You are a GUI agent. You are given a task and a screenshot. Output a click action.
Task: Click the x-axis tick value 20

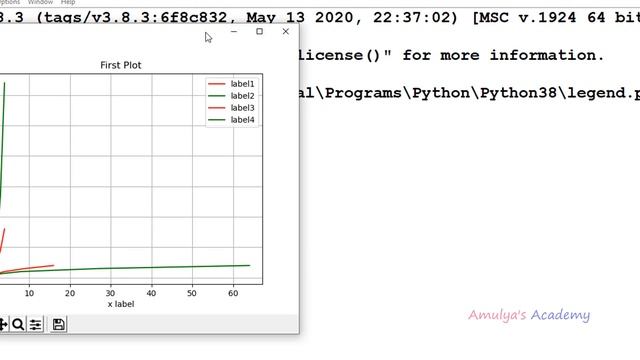pos(70,293)
